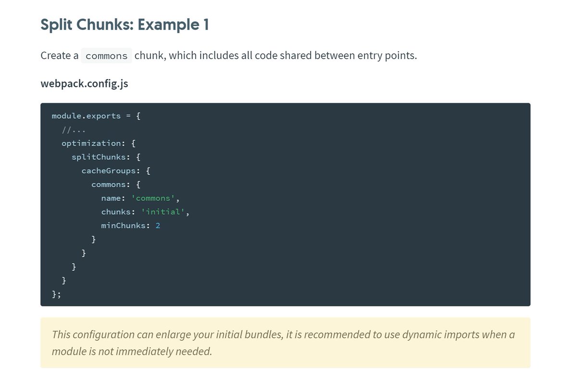Click the sentence 'Create a commons chunk' paragraph
The width and height of the screenshot is (577, 392).
click(229, 56)
